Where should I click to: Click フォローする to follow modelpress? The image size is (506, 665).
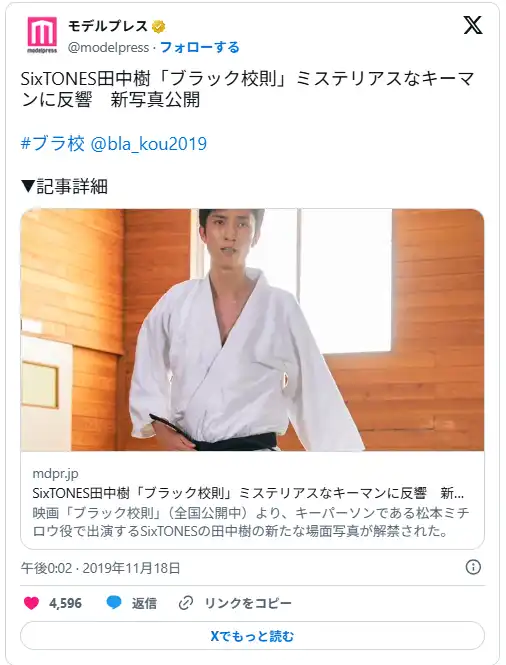200,47
